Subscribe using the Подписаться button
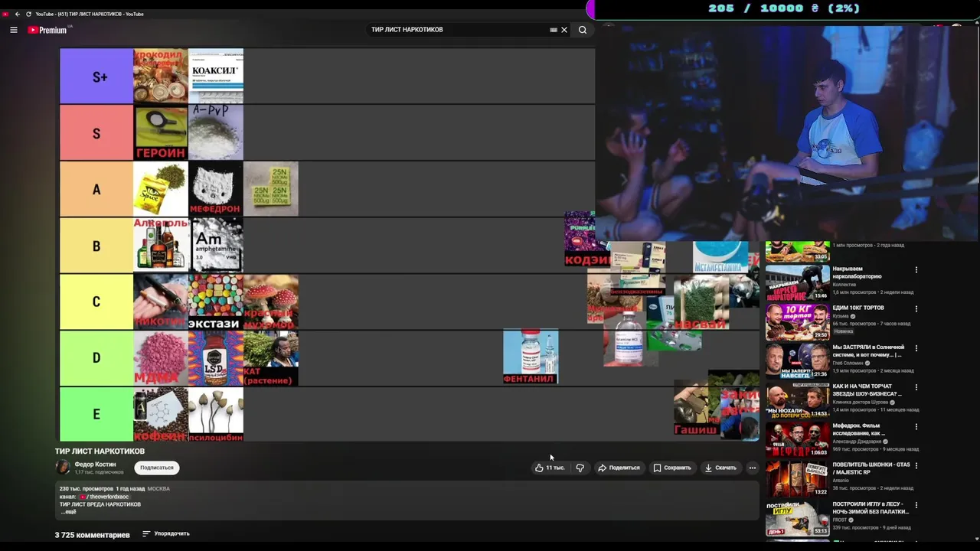Viewport: 980px width, 551px height. pos(157,468)
